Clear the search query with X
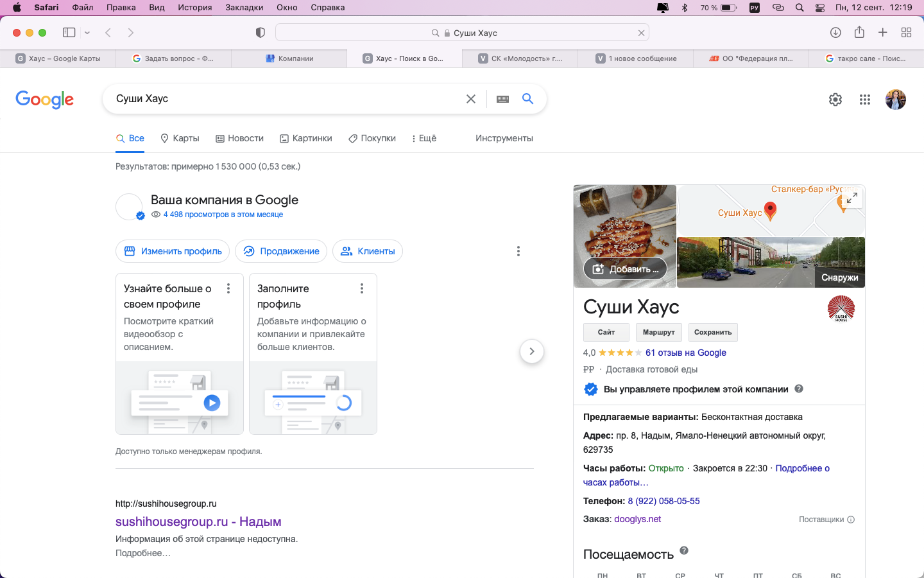The image size is (924, 578). (471, 99)
